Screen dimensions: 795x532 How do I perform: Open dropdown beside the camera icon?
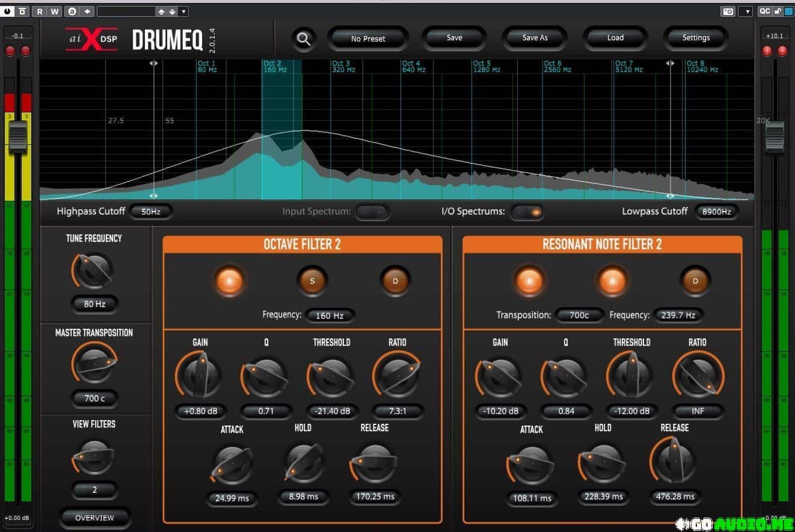[x=746, y=11]
